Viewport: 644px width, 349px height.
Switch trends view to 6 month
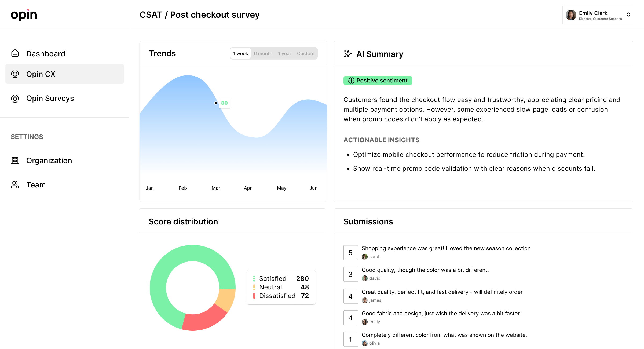pyautogui.click(x=263, y=53)
